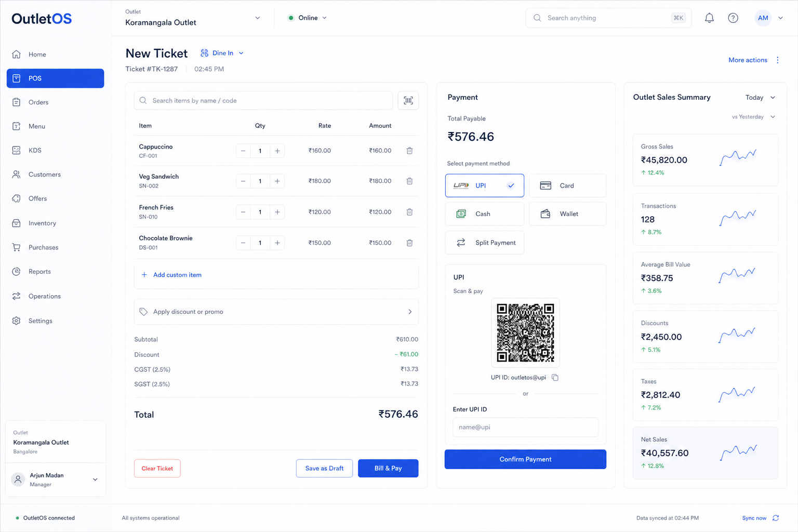Open the vs Yesterday comparison dropdown

click(753, 117)
